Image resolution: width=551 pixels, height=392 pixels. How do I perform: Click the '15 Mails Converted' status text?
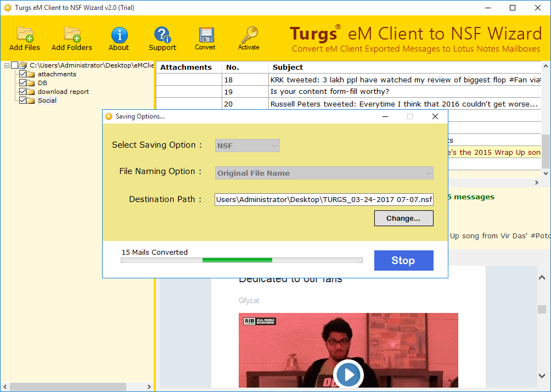pyautogui.click(x=155, y=252)
